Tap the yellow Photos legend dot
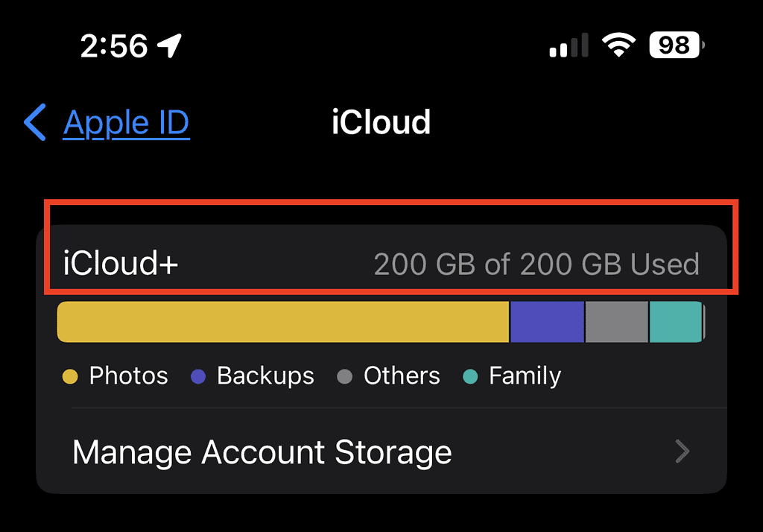Screen dimensions: 763x532 point(70,377)
